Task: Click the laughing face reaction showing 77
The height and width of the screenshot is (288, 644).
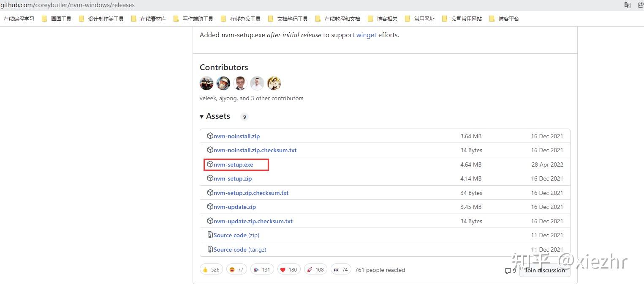Action: pyautogui.click(x=236, y=269)
